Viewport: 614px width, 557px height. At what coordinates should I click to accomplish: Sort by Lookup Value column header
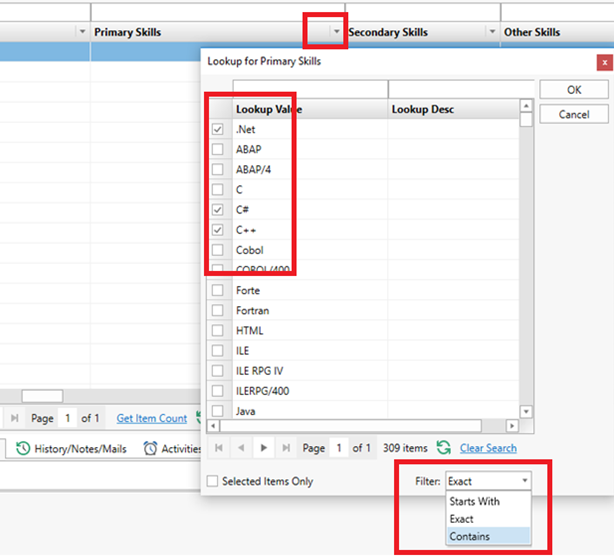coord(311,109)
